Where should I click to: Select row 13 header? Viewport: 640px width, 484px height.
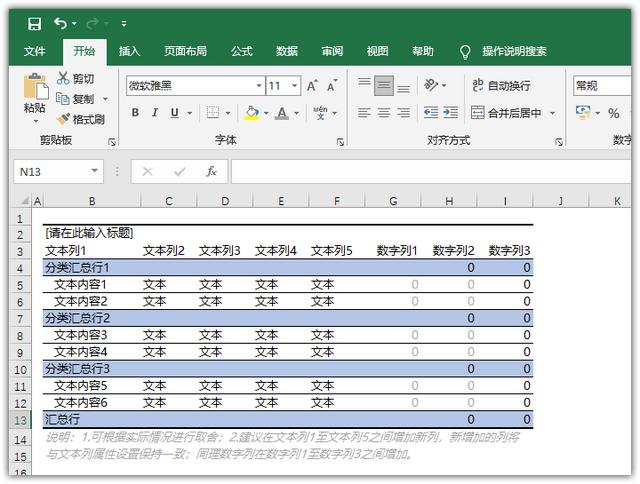pos(20,420)
